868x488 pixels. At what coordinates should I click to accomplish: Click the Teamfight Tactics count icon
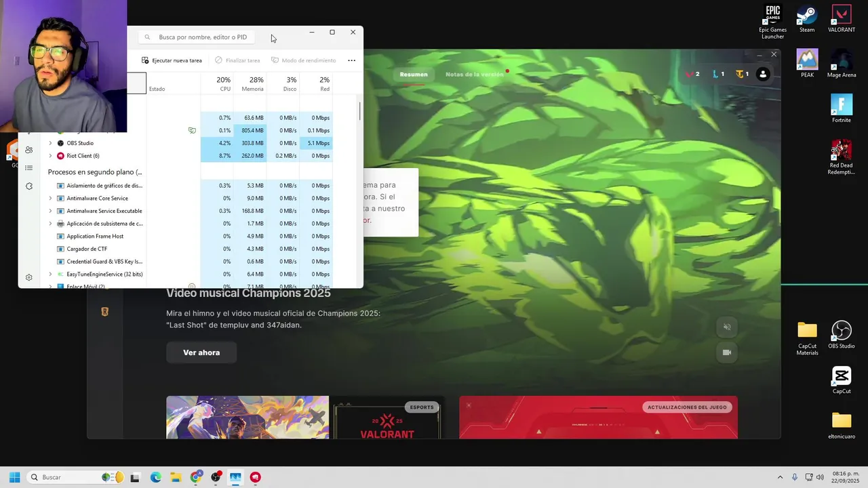point(743,74)
